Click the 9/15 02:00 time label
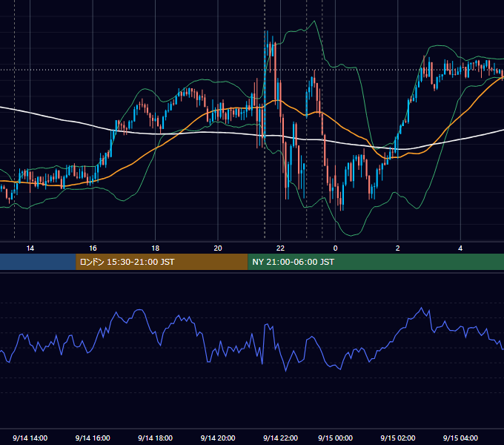The height and width of the screenshot is (445, 504). (398, 438)
